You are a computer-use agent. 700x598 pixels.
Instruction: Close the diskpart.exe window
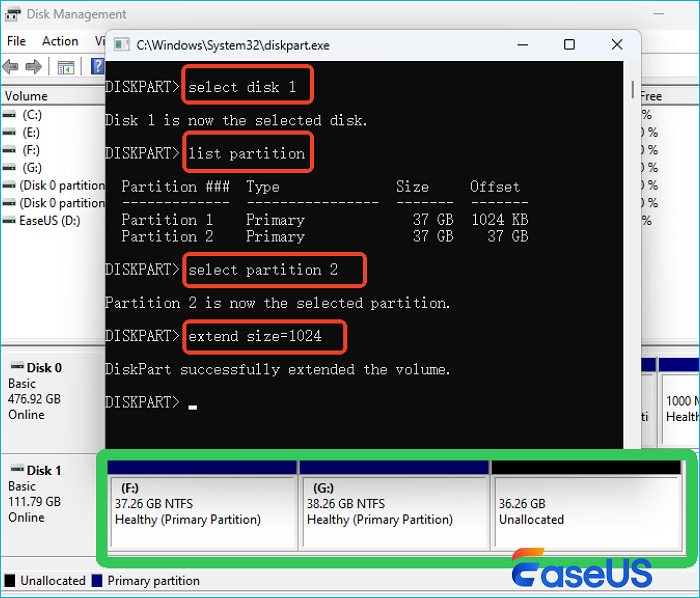point(617,45)
